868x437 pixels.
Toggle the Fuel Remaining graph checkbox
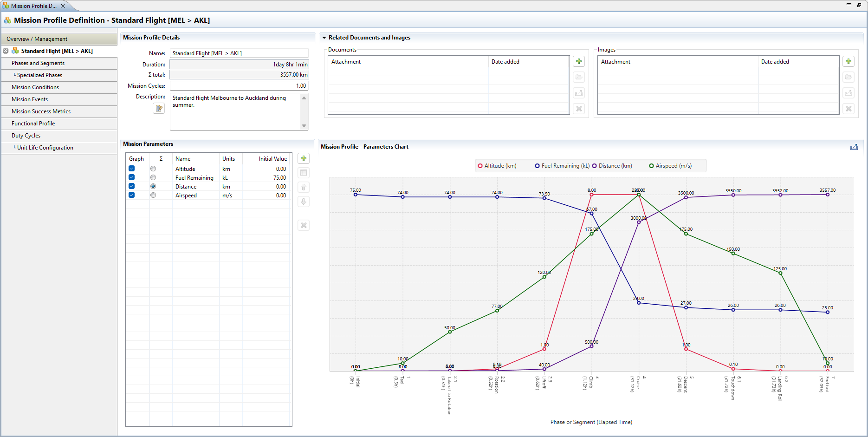point(132,178)
